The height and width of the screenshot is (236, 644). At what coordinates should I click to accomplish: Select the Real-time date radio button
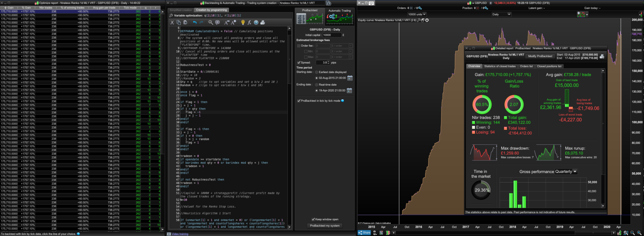(317, 85)
